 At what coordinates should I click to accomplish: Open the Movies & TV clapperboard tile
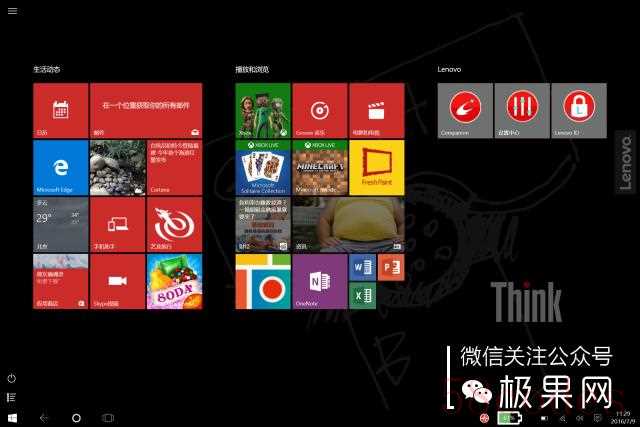point(377,110)
